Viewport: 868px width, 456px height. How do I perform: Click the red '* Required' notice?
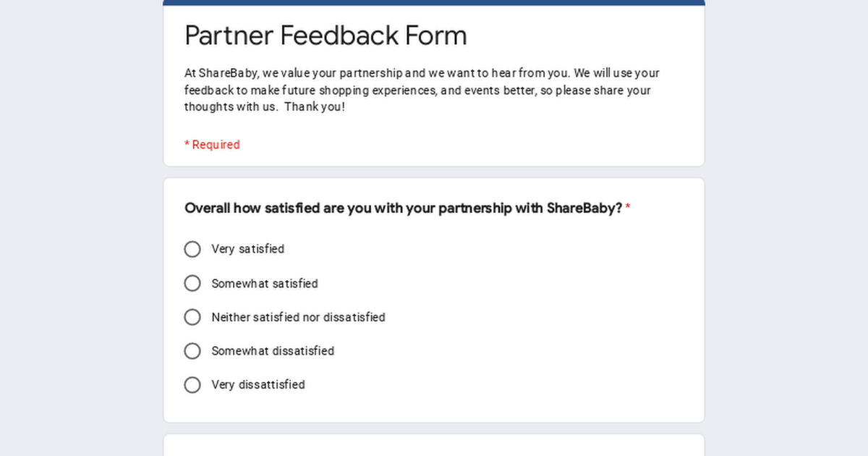click(212, 145)
